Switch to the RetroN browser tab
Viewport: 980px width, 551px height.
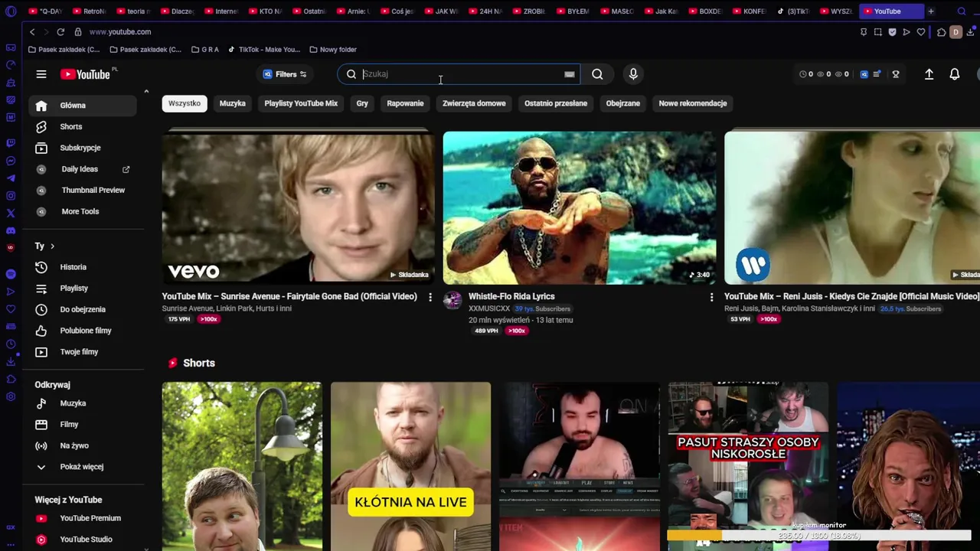tap(90, 11)
